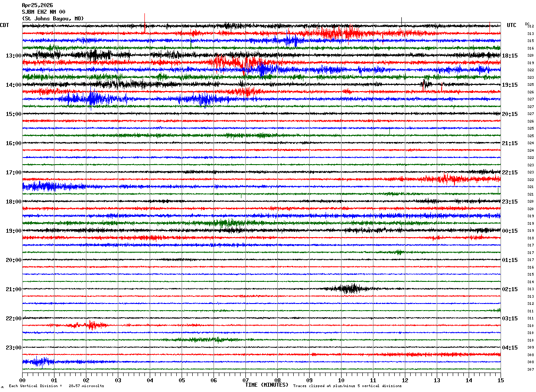Click the black burst on the 21:00 trace
The height and width of the screenshot is (392, 536).
tap(351, 288)
